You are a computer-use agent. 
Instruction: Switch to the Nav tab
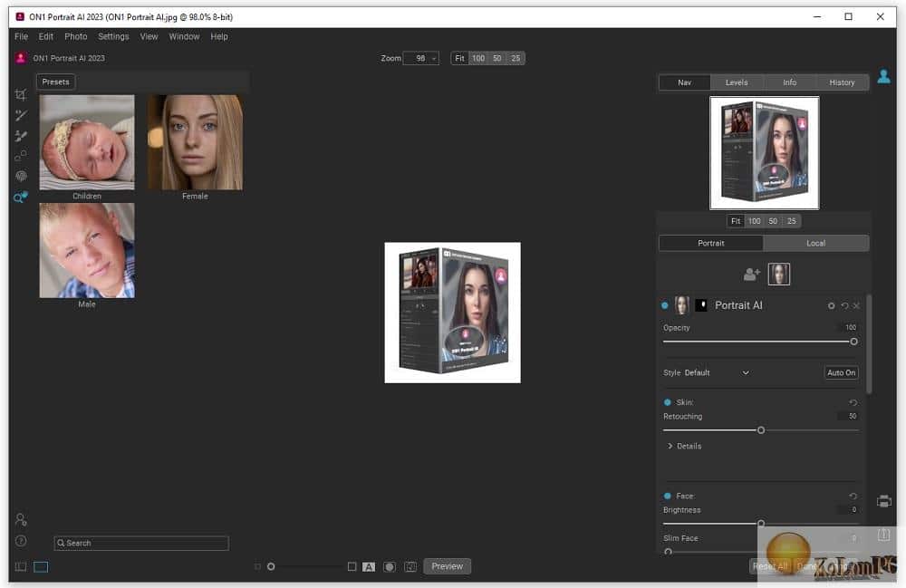click(685, 82)
